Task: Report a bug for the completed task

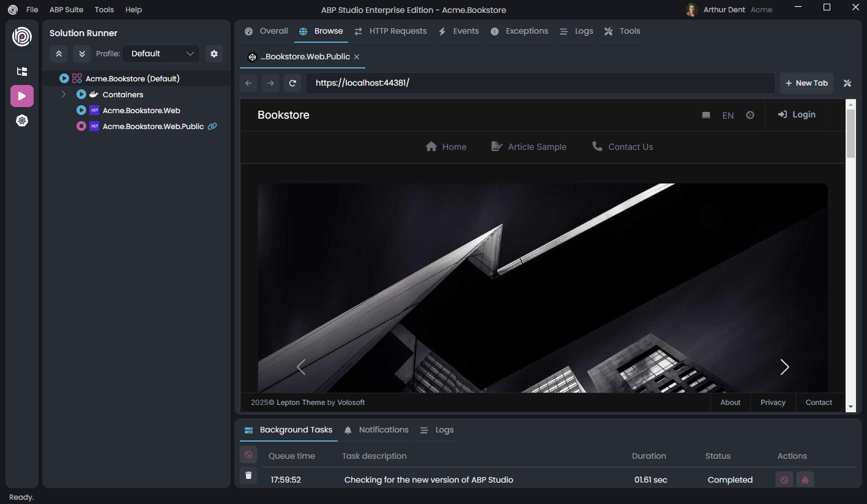Action: click(805, 480)
